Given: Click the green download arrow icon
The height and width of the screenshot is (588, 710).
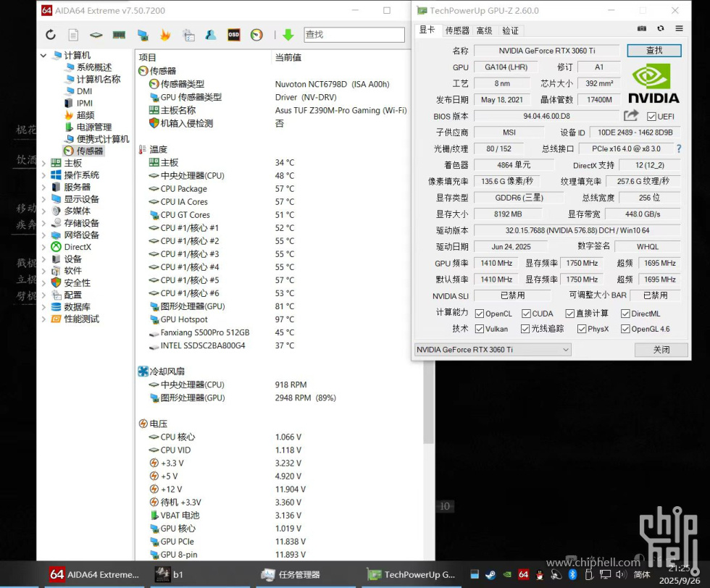Looking at the screenshot, I should point(288,35).
